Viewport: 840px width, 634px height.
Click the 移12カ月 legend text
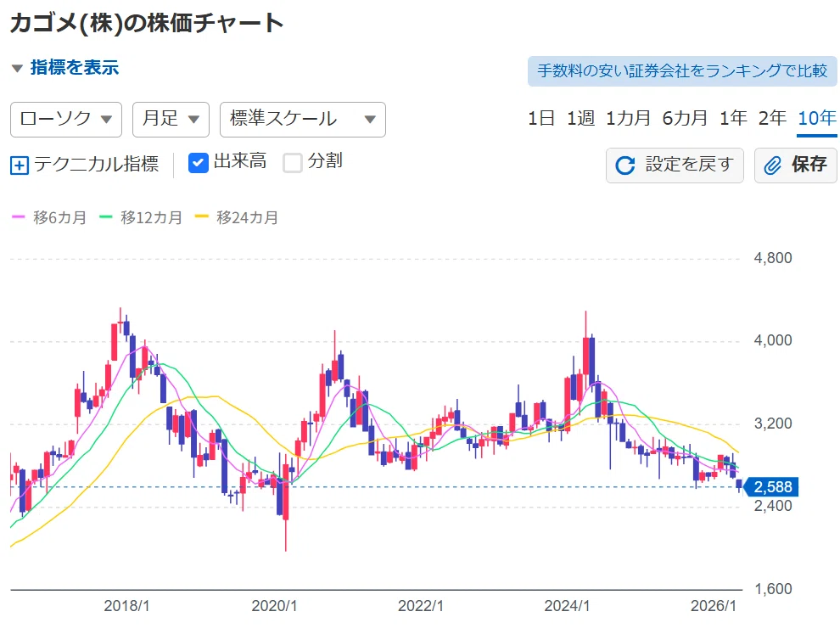[x=152, y=217]
